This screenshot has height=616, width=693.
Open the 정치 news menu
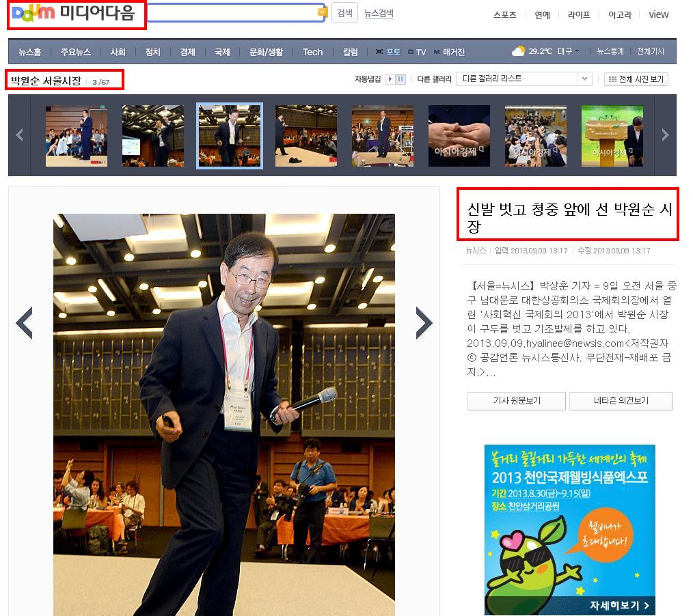152,52
